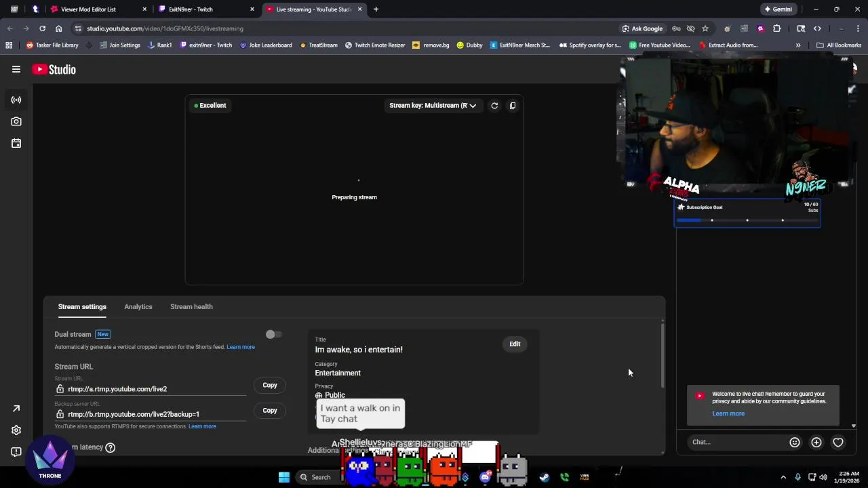Expand hidden system tray icons
868x488 pixels.
tap(783, 477)
